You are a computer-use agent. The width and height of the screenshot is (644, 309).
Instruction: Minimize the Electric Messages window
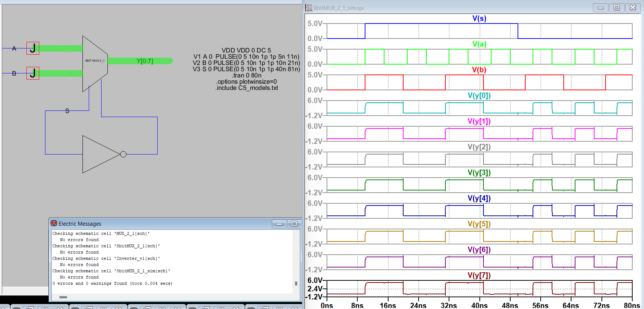[x=279, y=224]
